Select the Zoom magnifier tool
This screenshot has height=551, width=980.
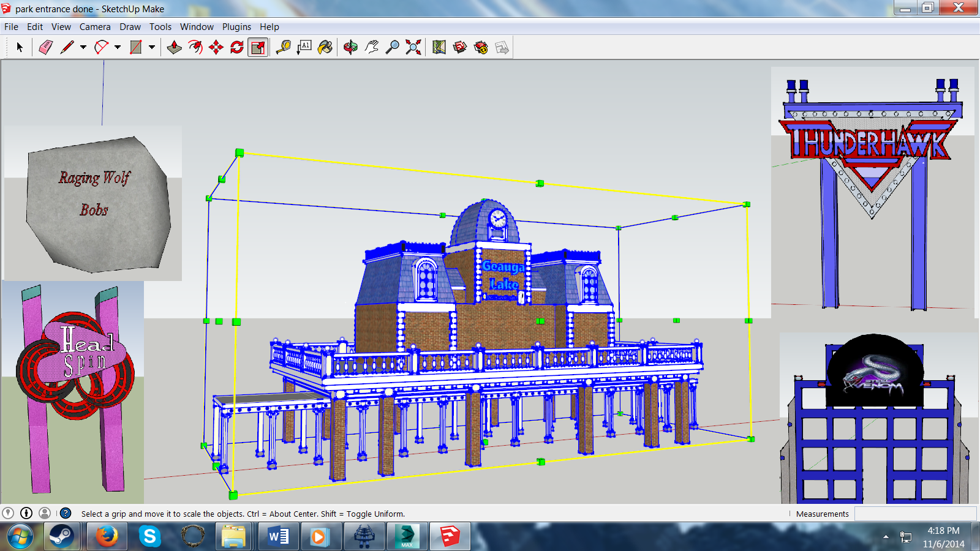[x=393, y=47]
